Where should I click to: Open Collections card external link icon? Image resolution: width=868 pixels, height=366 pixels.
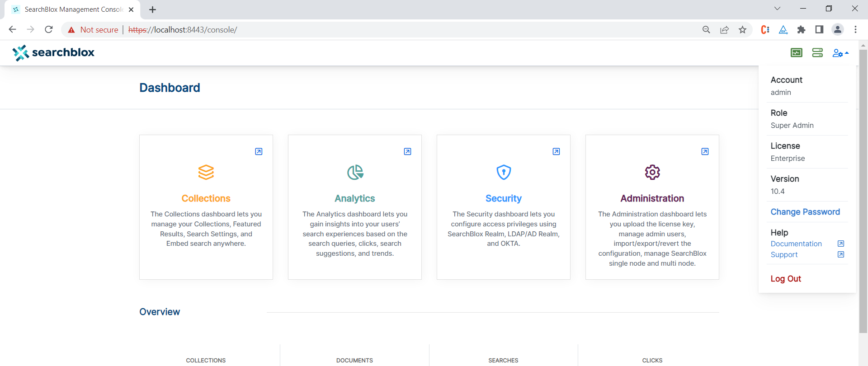click(x=259, y=151)
